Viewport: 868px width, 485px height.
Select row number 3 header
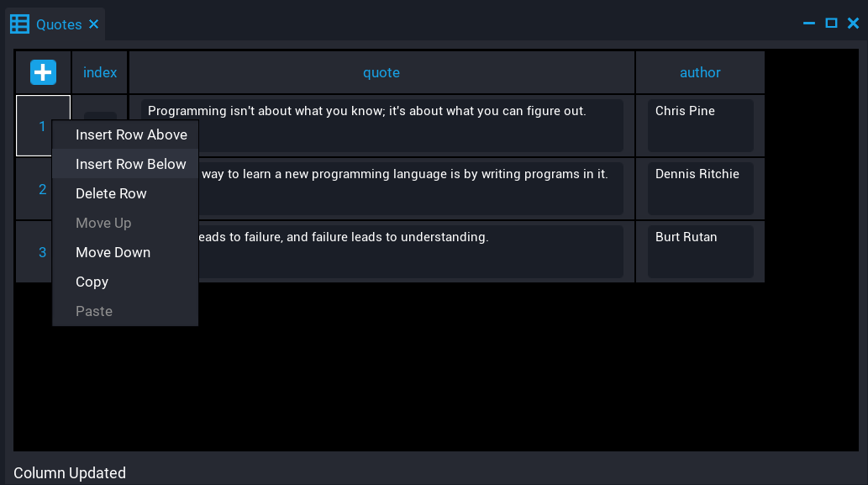35,252
